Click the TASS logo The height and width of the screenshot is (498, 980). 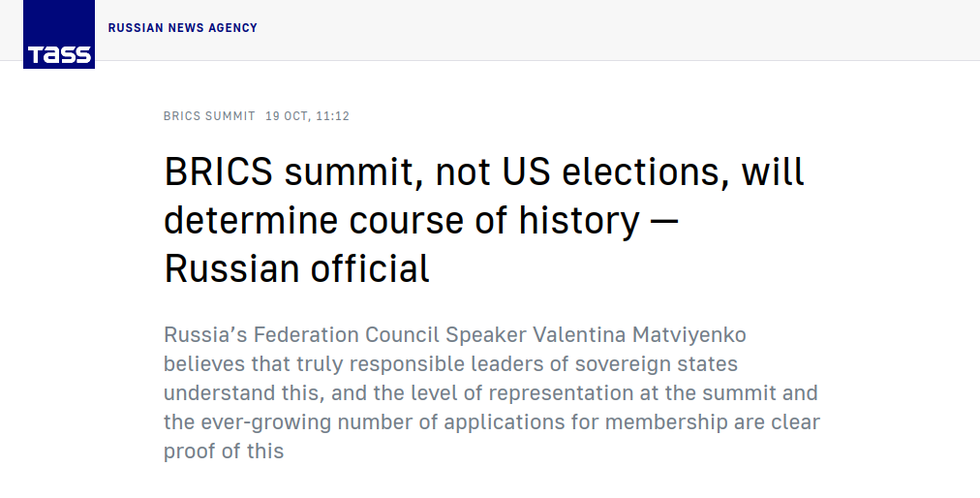(59, 35)
